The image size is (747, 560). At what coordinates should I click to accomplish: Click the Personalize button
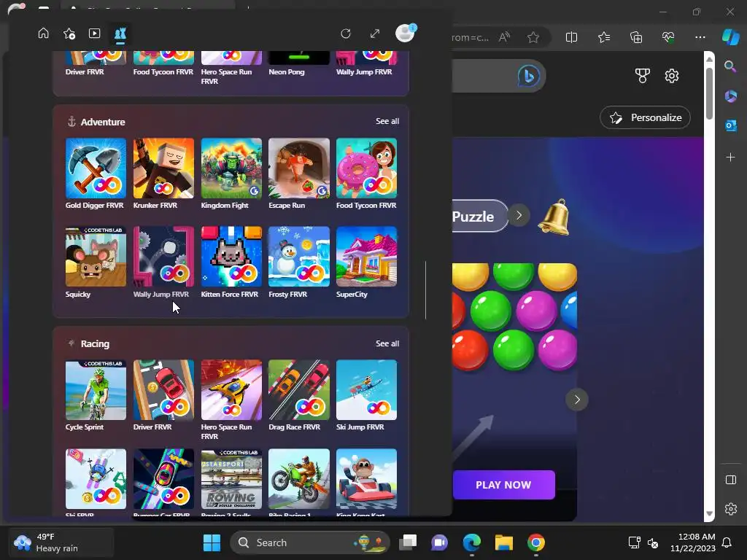pyautogui.click(x=645, y=117)
